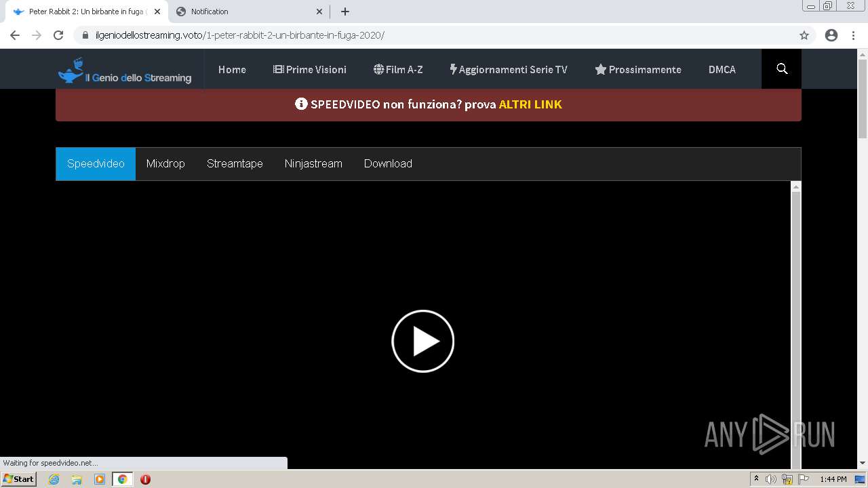The width and height of the screenshot is (868, 488).
Task: Close the Notification tab
Action: [319, 12]
